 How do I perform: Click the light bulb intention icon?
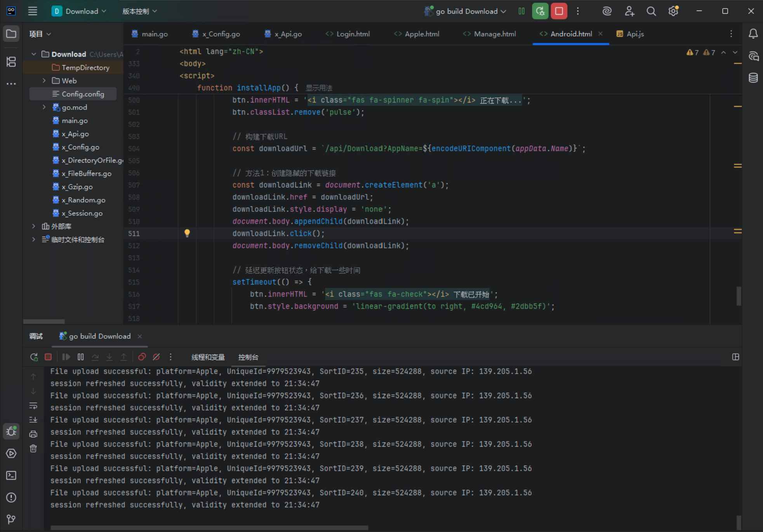(187, 233)
